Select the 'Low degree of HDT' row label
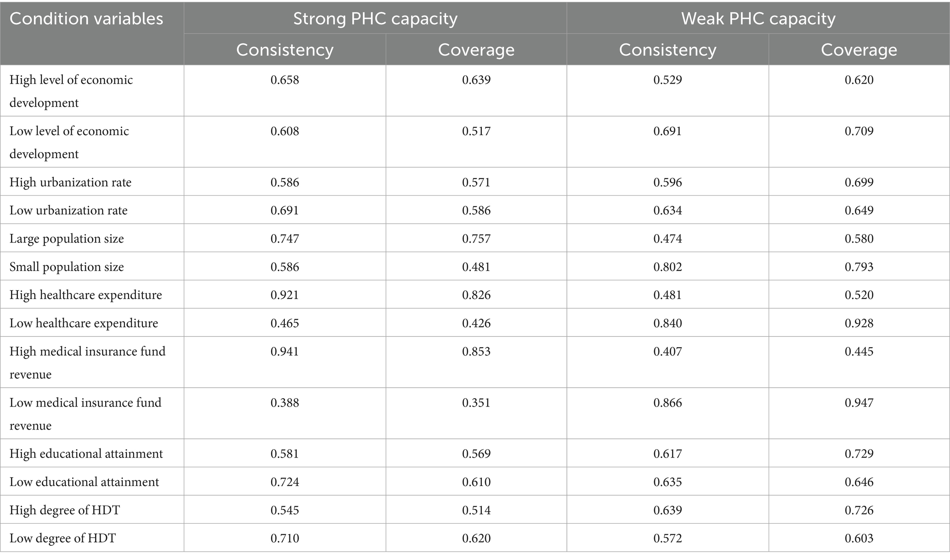 pos(62,538)
